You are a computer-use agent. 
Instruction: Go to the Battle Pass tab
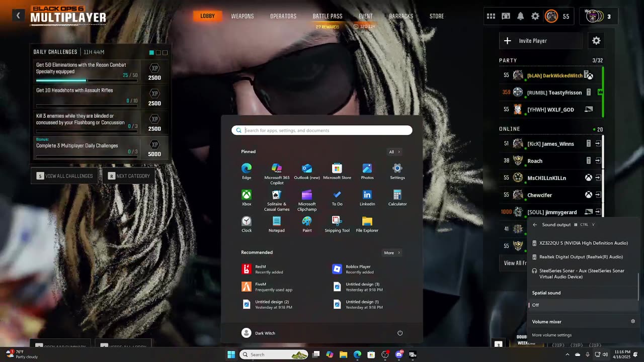(328, 16)
